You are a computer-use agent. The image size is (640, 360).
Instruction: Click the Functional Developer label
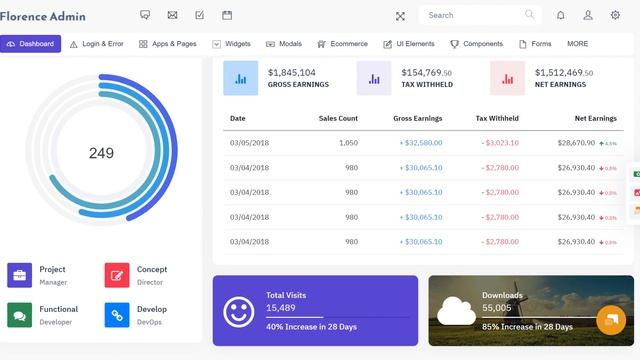(58, 315)
